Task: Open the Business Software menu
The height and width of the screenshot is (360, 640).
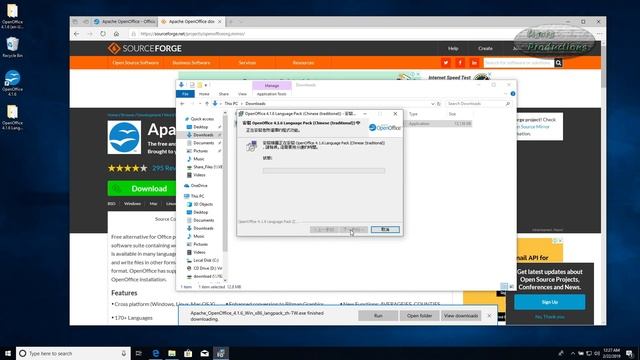Action: [x=191, y=63]
